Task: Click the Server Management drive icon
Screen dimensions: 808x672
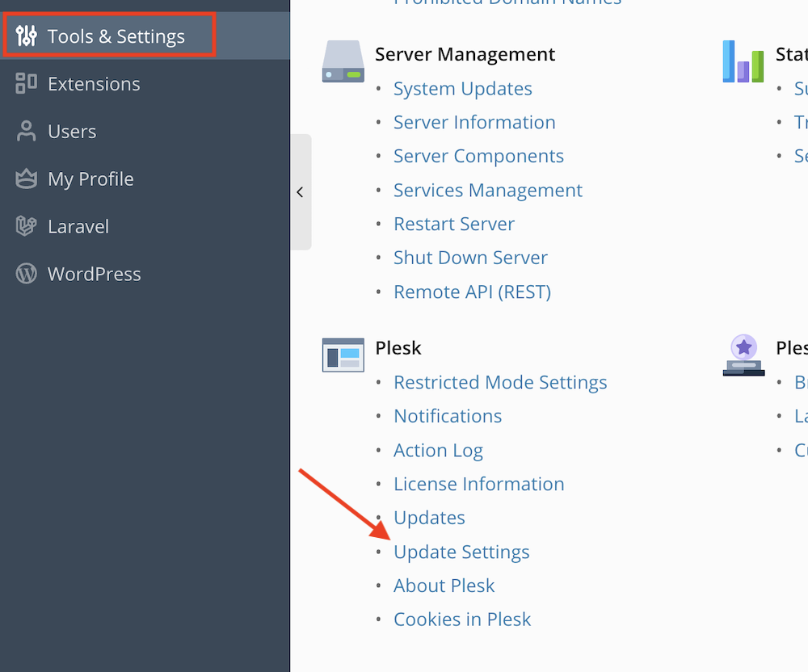Action: [x=343, y=62]
